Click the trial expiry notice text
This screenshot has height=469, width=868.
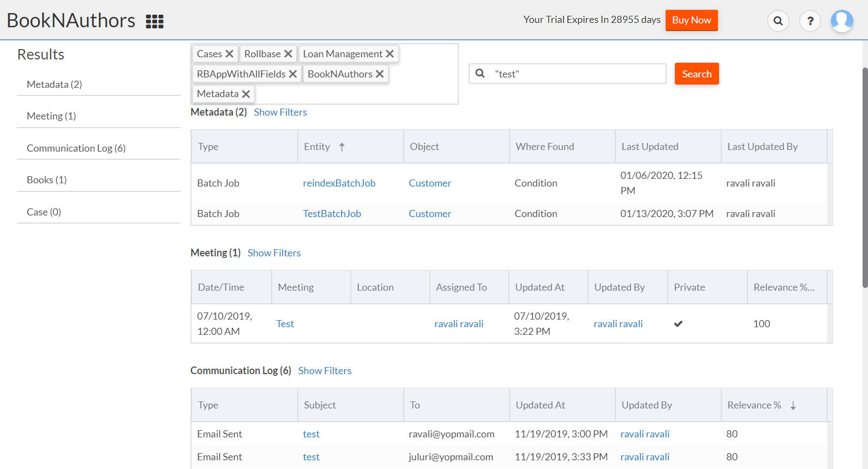click(x=592, y=20)
